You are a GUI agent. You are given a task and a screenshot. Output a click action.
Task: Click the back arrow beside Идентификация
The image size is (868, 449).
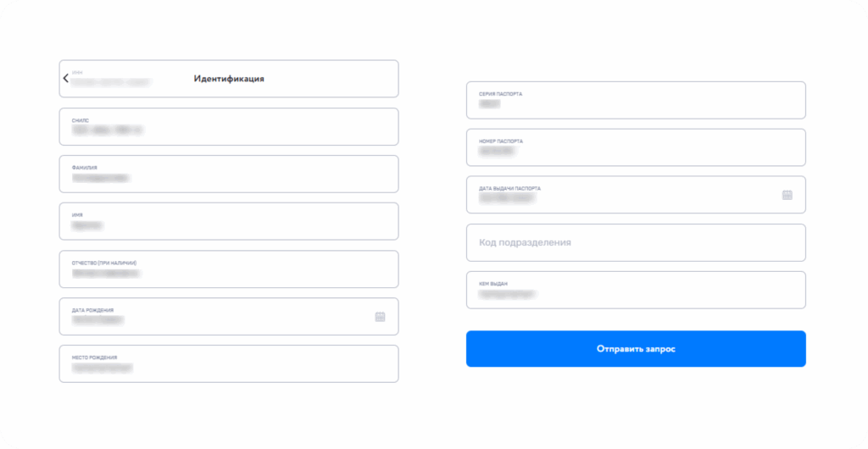click(66, 79)
